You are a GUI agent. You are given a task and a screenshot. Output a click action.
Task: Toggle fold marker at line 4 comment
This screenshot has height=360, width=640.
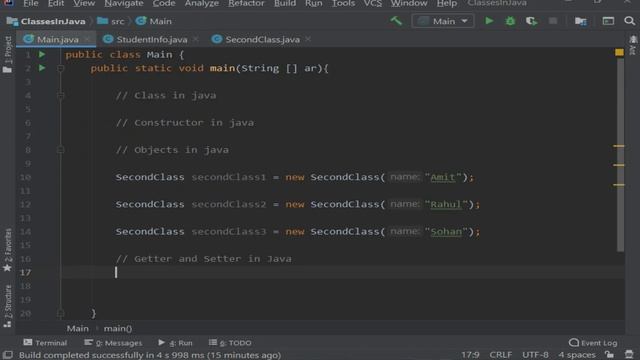[x=60, y=96]
